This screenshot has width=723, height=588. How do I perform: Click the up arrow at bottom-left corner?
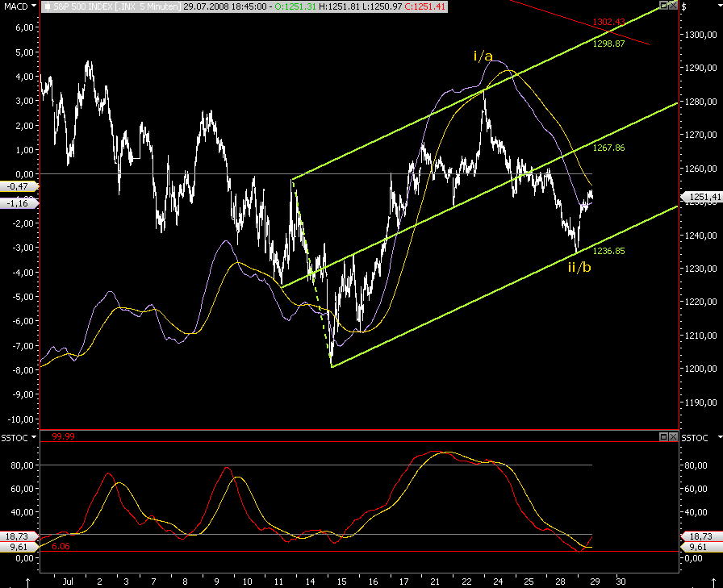(28, 582)
